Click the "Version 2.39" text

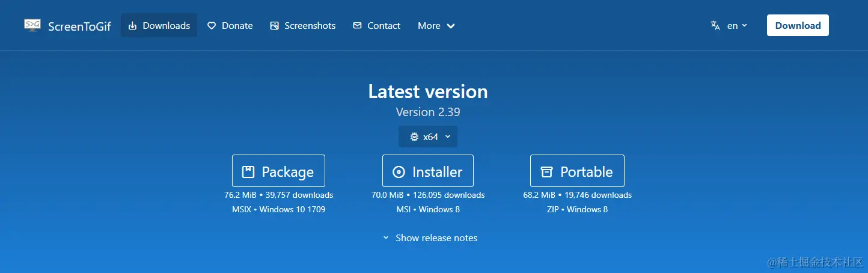point(428,112)
